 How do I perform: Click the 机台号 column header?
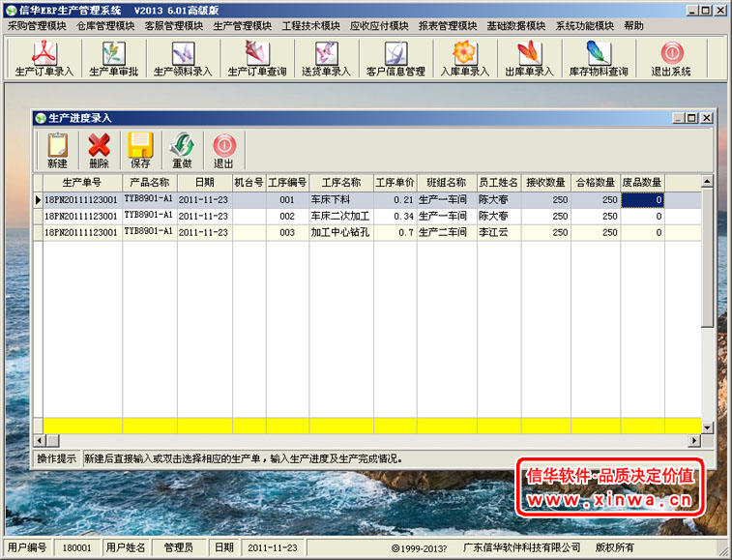coord(249,183)
